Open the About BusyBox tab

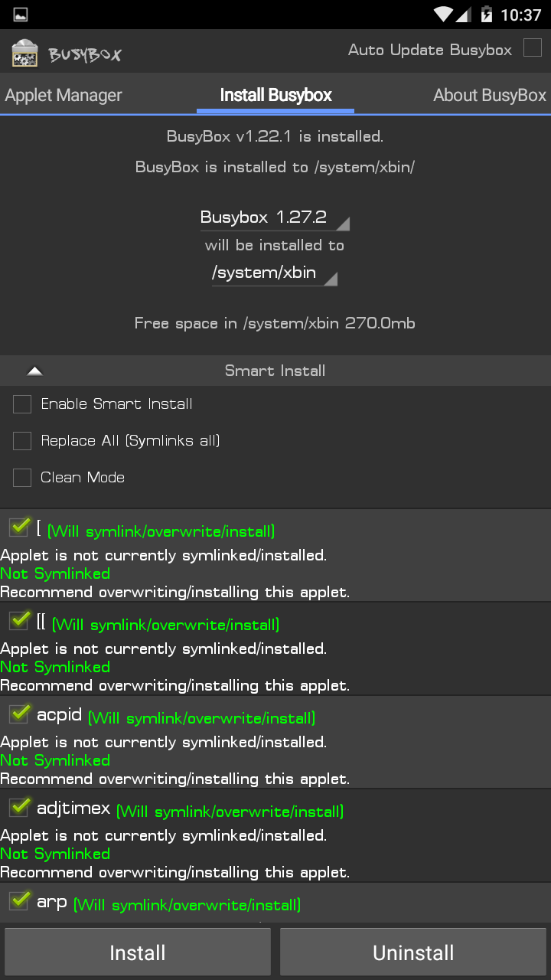point(490,96)
